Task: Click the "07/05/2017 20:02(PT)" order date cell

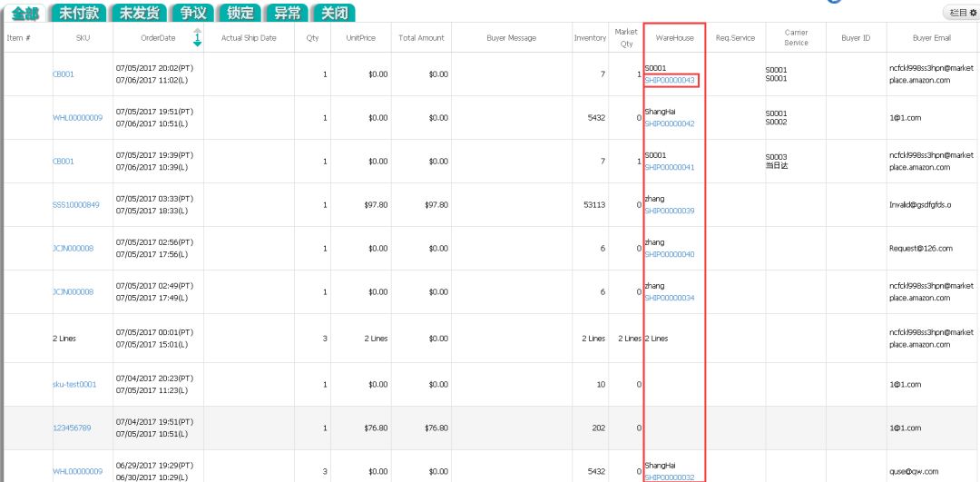Action: [x=155, y=68]
